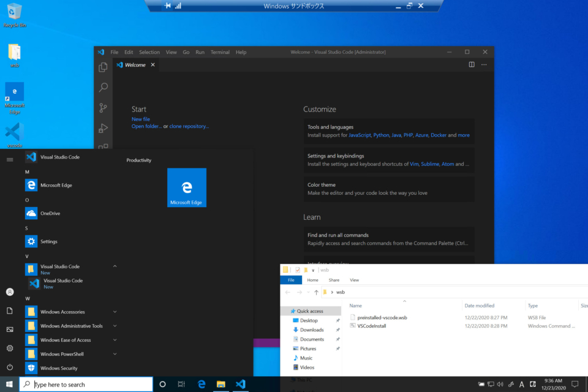Launch Microsoft Edge from Start app list

pyautogui.click(x=70, y=185)
